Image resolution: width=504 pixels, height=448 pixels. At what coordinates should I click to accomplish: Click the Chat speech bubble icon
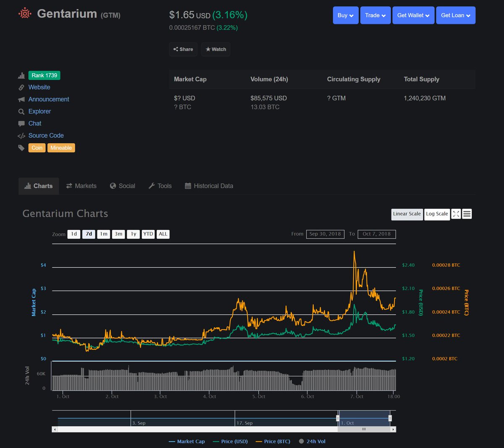21,124
